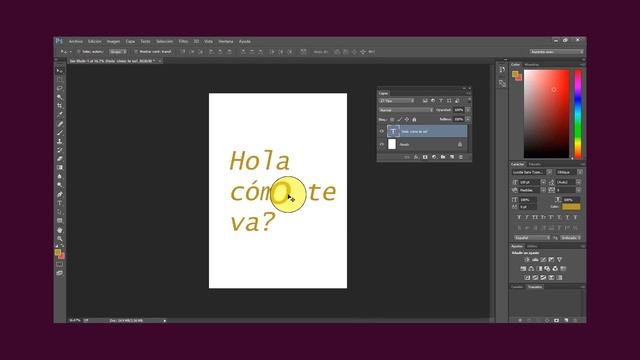Open layer filter type dropdown
640x360 pixels.
pos(396,101)
